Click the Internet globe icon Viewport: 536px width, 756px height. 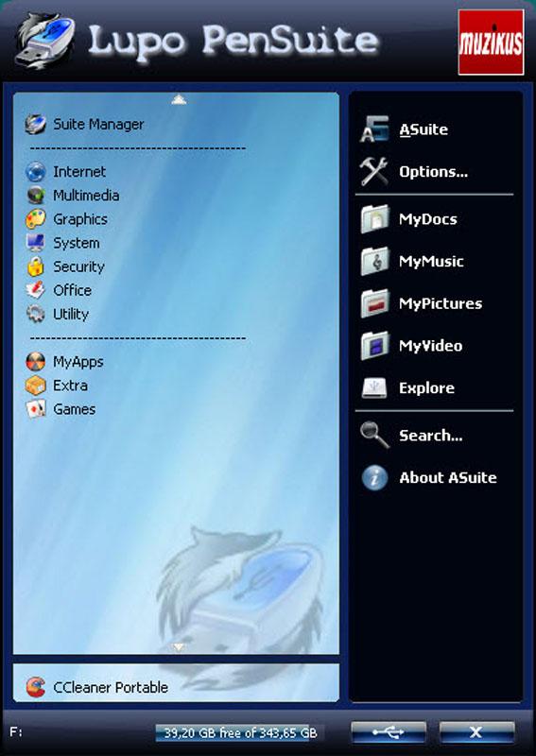[x=36, y=172]
